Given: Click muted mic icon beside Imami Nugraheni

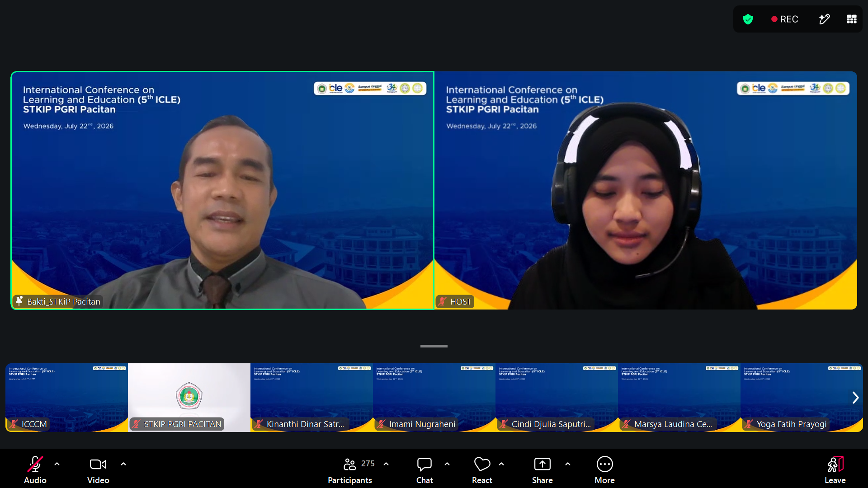Looking at the screenshot, I should (x=382, y=424).
